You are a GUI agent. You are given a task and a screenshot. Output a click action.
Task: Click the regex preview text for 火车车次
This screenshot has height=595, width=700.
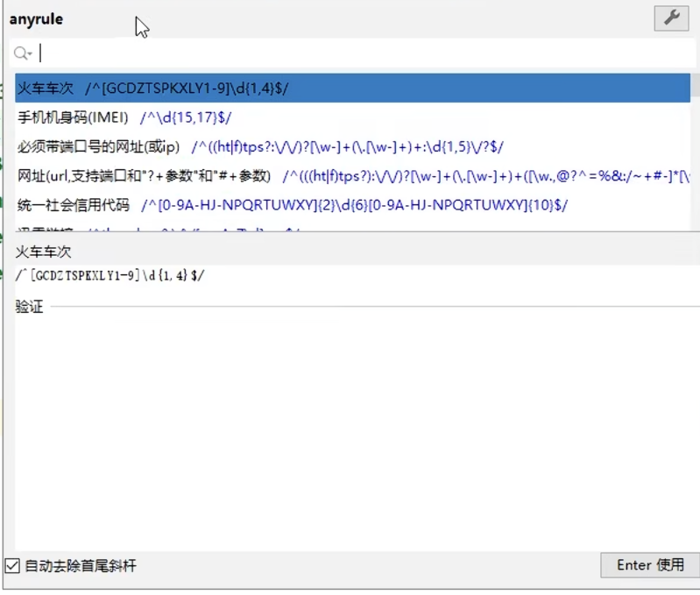pyautogui.click(x=110, y=275)
